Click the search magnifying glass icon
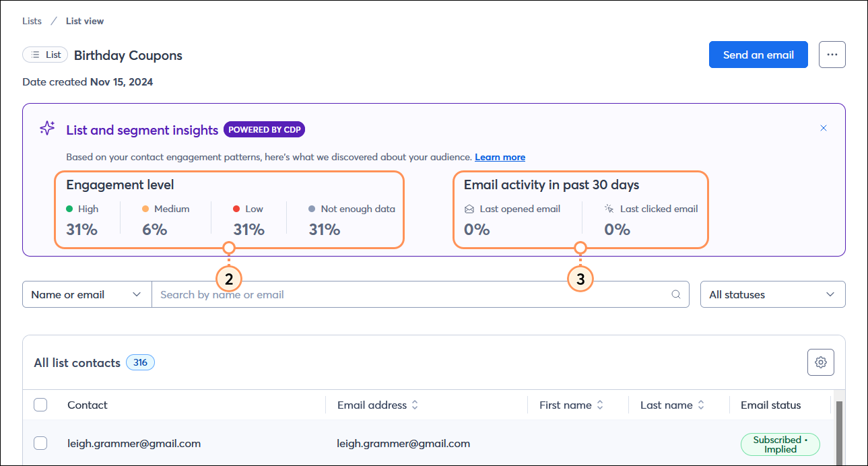The image size is (868, 466). coord(675,294)
